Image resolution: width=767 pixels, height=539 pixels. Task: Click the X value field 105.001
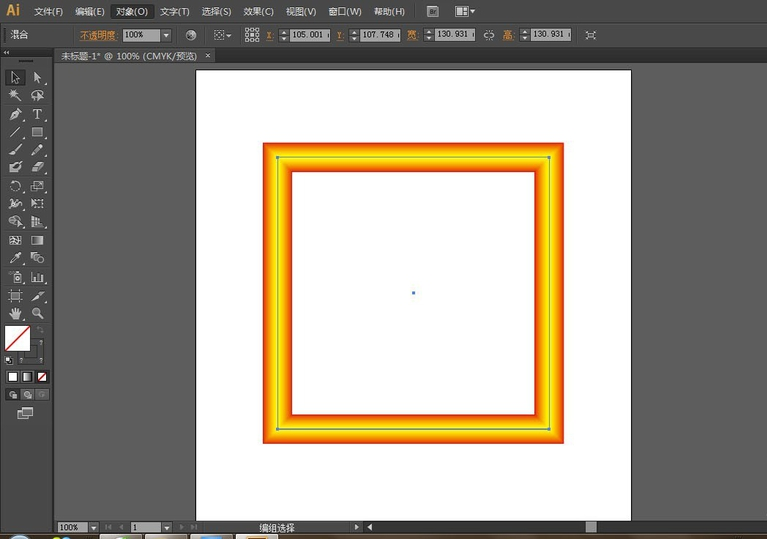310,35
